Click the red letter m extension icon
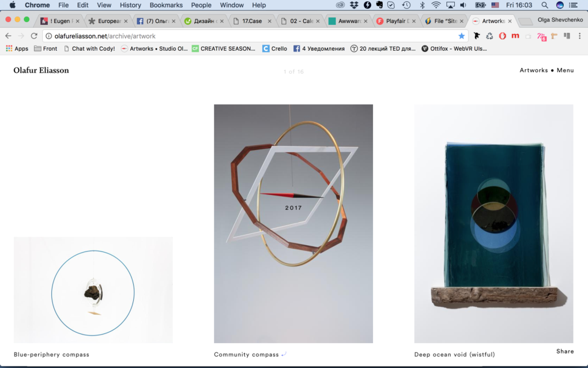The width and height of the screenshot is (588, 368). coord(515,36)
